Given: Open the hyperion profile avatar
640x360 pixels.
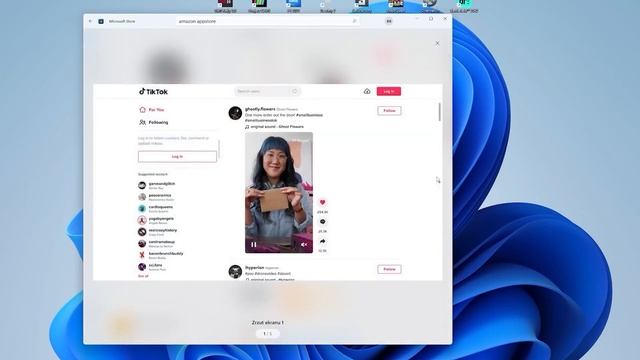Looking at the screenshot, I should coord(235,272).
